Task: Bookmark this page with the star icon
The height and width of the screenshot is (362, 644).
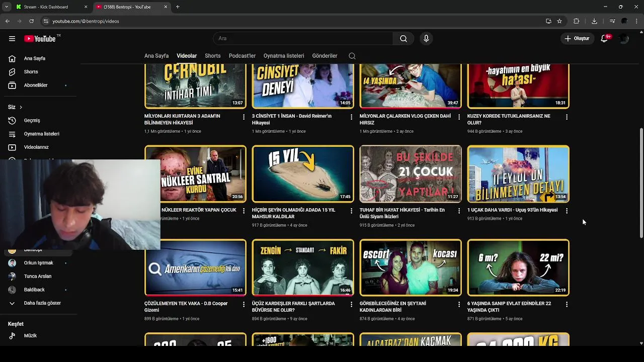Action: pyautogui.click(x=559, y=21)
